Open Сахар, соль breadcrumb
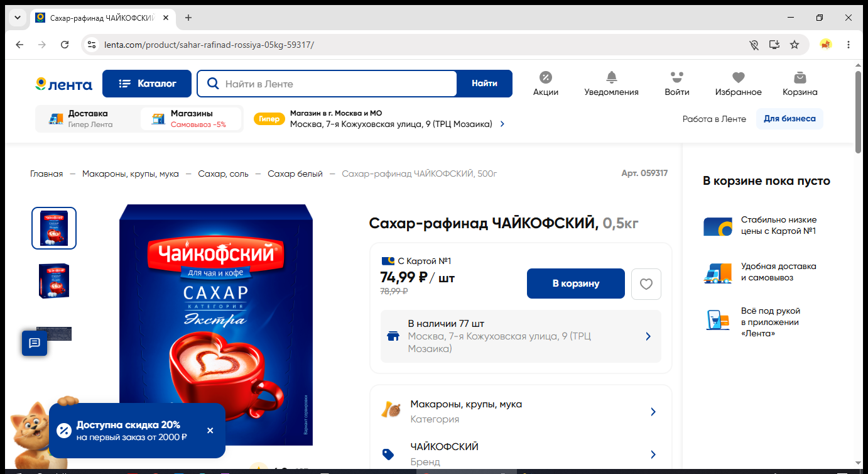This screenshot has width=868, height=474. (x=223, y=174)
